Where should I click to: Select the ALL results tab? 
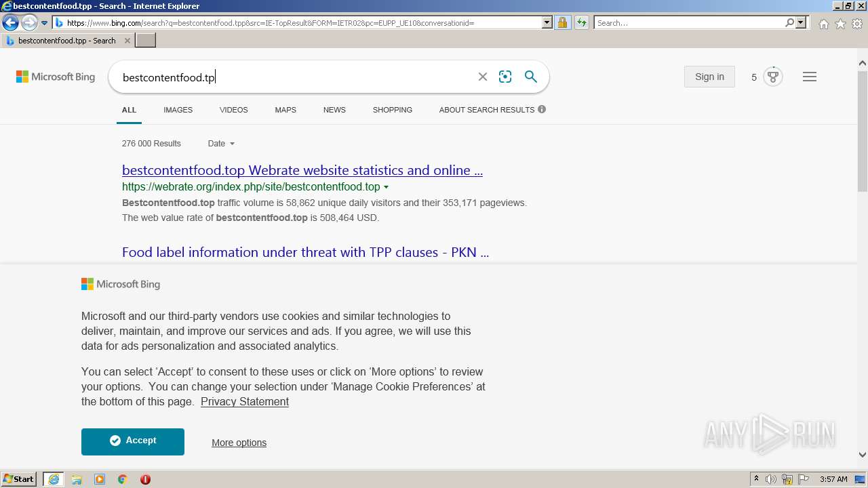129,110
